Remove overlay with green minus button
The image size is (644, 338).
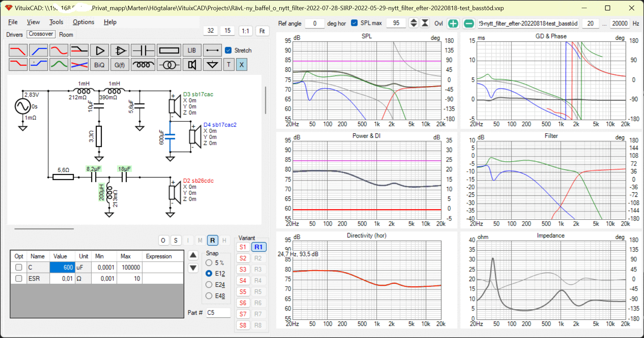pos(469,23)
